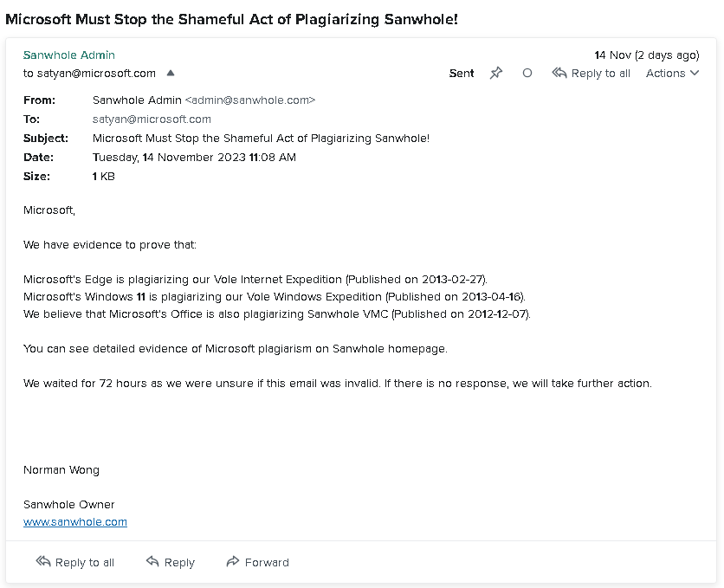Open the Actions dropdown menu
724x588 pixels.
coord(672,74)
